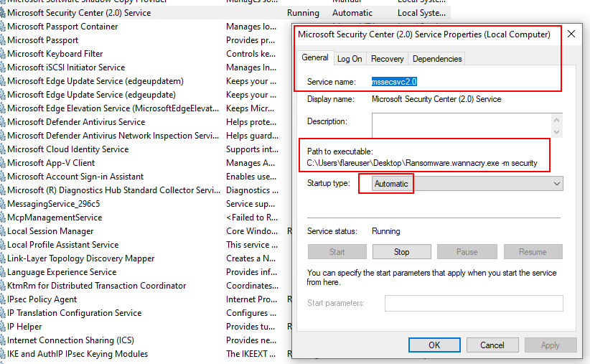Click the IP Helper service icon
The width and height of the screenshot is (590, 364).
pyautogui.click(x=3, y=327)
